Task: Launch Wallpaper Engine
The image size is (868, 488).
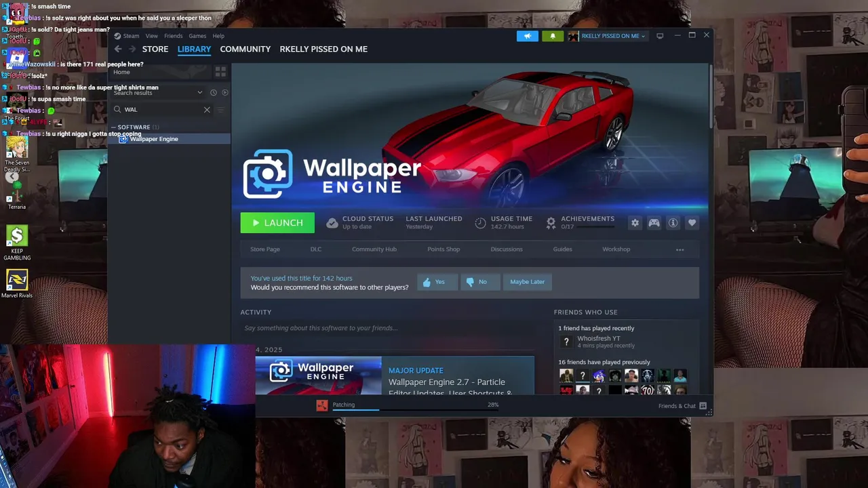Action: [277, 222]
